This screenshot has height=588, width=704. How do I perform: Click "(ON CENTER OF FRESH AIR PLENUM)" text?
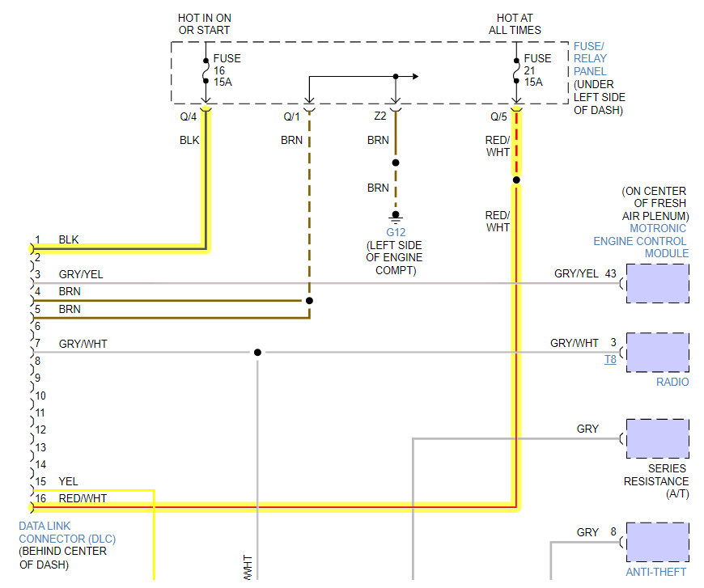pyautogui.click(x=655, y=203)
